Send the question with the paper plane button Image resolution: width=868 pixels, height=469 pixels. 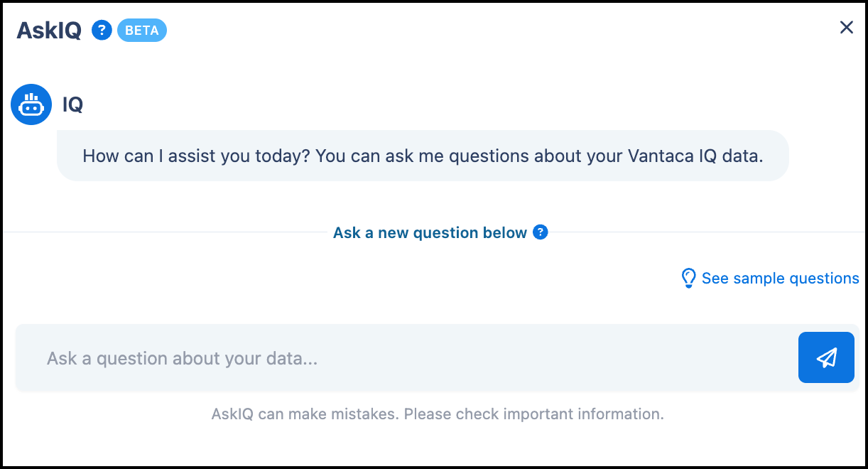[x=826, y=357]
